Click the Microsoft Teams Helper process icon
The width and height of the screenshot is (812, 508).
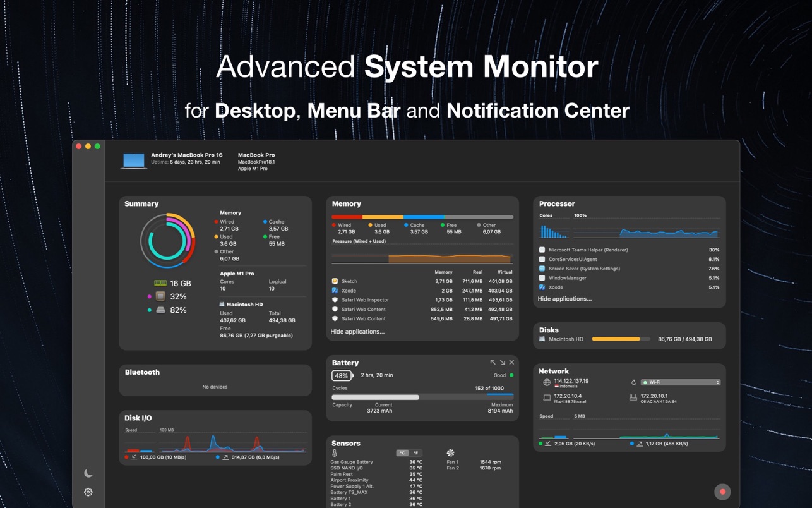tap(542, 250)
